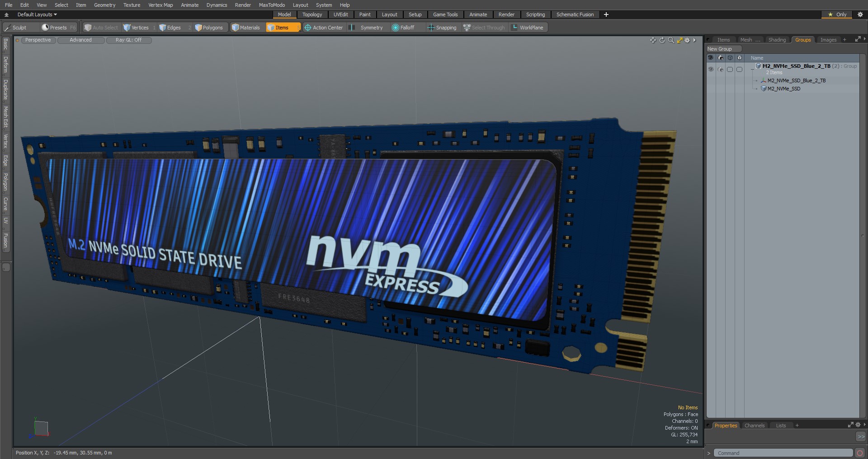Image resolution: width=868 pixels, height=459 pixels.
Task: Click the red record circle beside Command
Action: pos(860,453)
